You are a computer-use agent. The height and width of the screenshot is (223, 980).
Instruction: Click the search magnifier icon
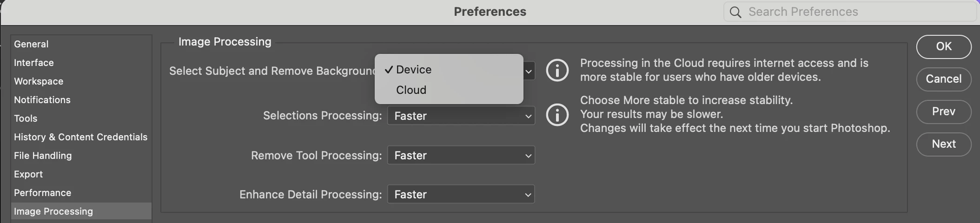pos(735,12)
